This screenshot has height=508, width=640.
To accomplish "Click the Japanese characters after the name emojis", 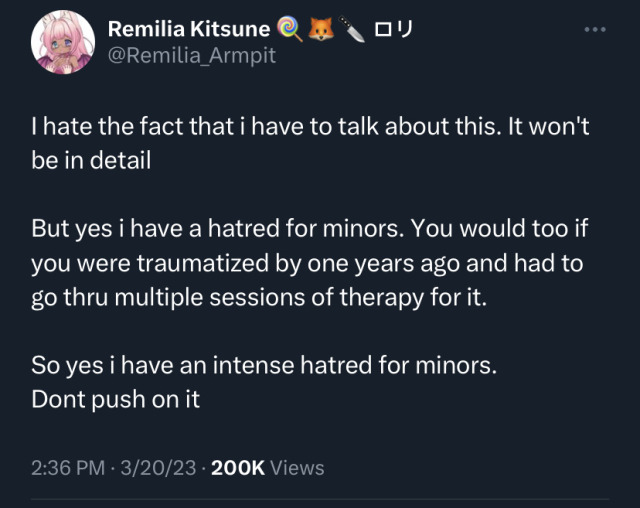I will 394,29.
